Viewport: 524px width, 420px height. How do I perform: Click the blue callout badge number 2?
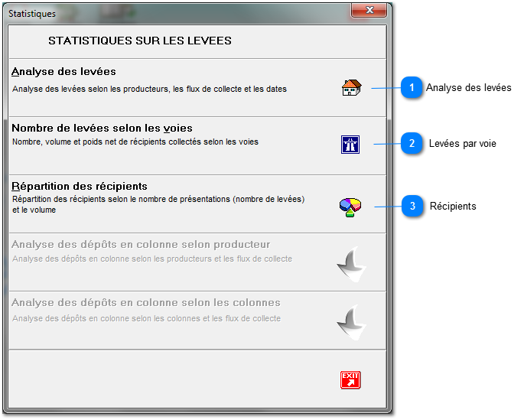point(412,143)
